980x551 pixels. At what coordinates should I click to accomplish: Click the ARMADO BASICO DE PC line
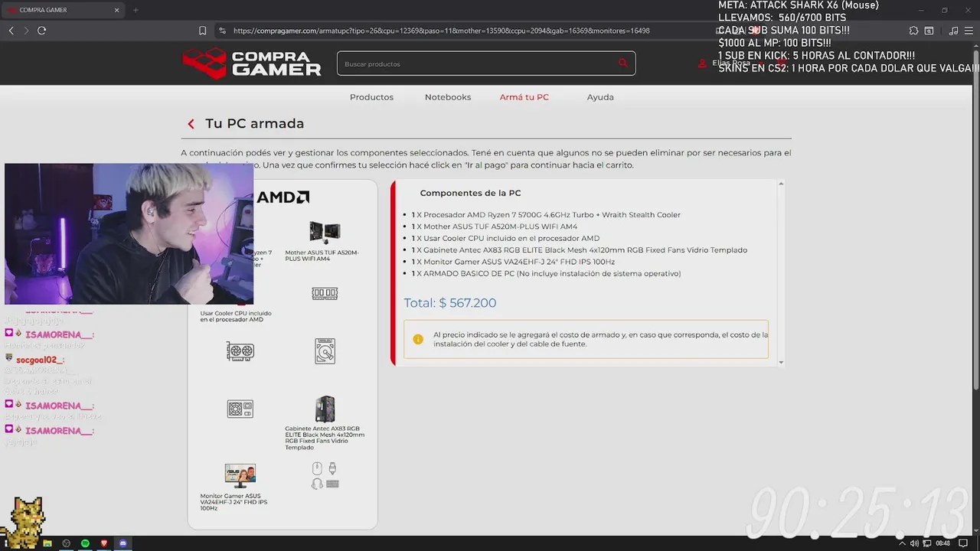546,273
